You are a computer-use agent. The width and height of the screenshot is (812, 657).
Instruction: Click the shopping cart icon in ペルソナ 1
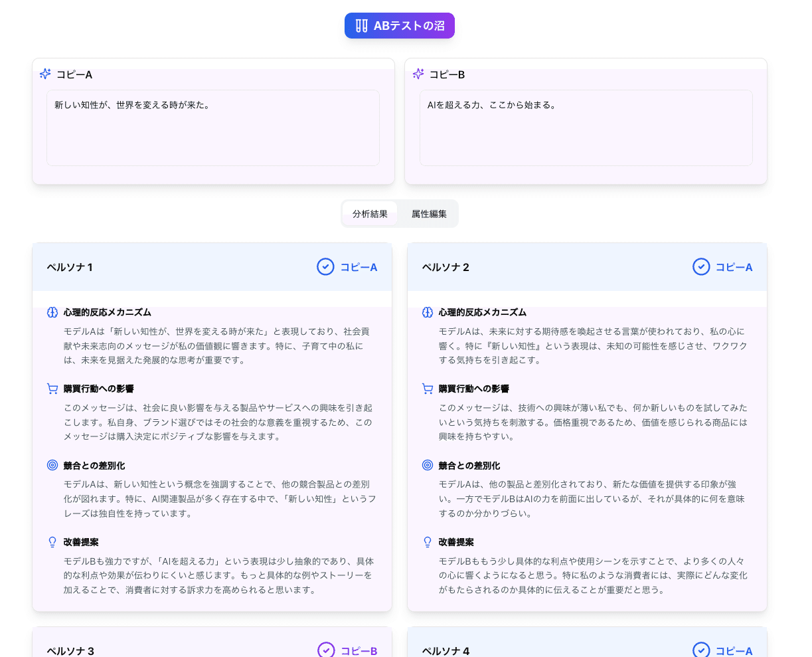coord(52,389)
